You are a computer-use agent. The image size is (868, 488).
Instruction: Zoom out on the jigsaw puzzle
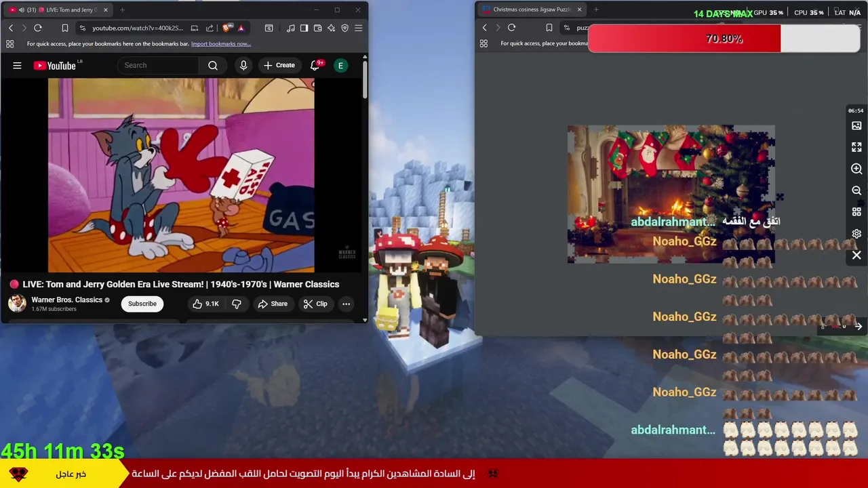pyautogui.click(x=856, y=190)
